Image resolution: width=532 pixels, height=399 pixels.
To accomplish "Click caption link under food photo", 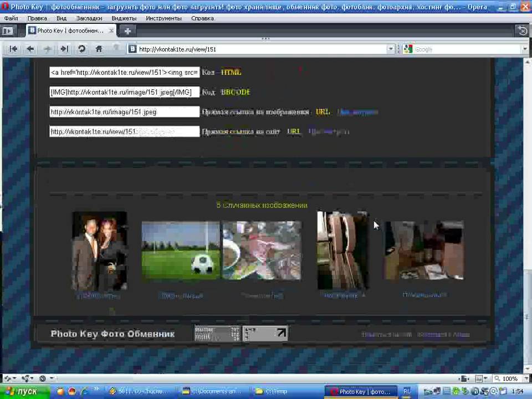I will [263, 296].
